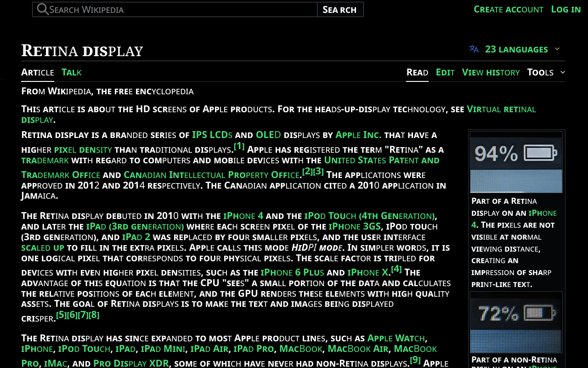Open the iPad Mini link
The width and height of the screenshot is (588, 368).
pyautogui.click(x=163, y=349)
